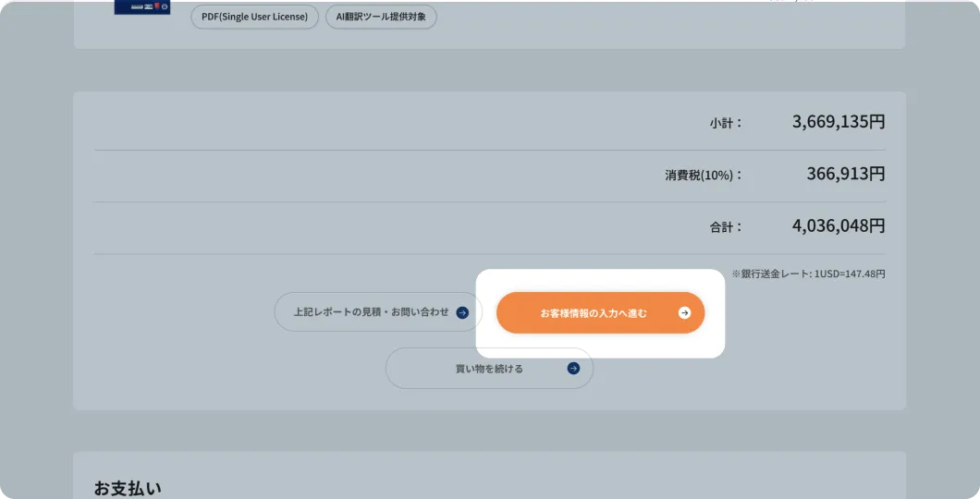Click arrow icon in 買い物を続ける button
This screenshot has height=499, width=980.
pos(573,369)
